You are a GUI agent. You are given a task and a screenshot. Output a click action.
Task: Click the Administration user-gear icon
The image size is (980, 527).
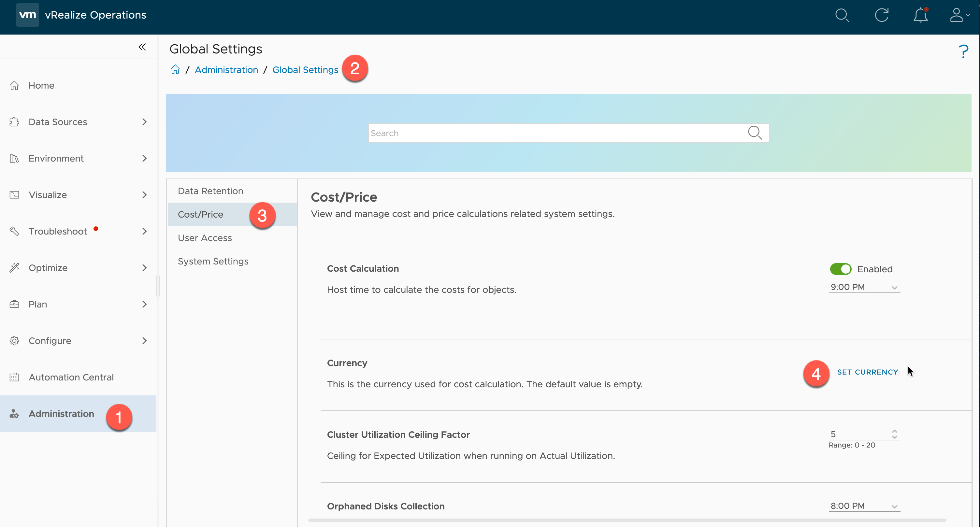click(x=14, y=414)
